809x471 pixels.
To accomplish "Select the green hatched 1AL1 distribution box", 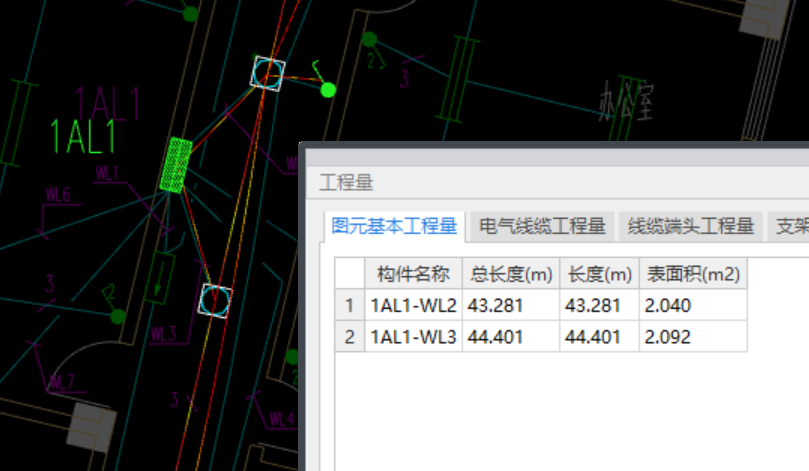I will tap(176, 165).
